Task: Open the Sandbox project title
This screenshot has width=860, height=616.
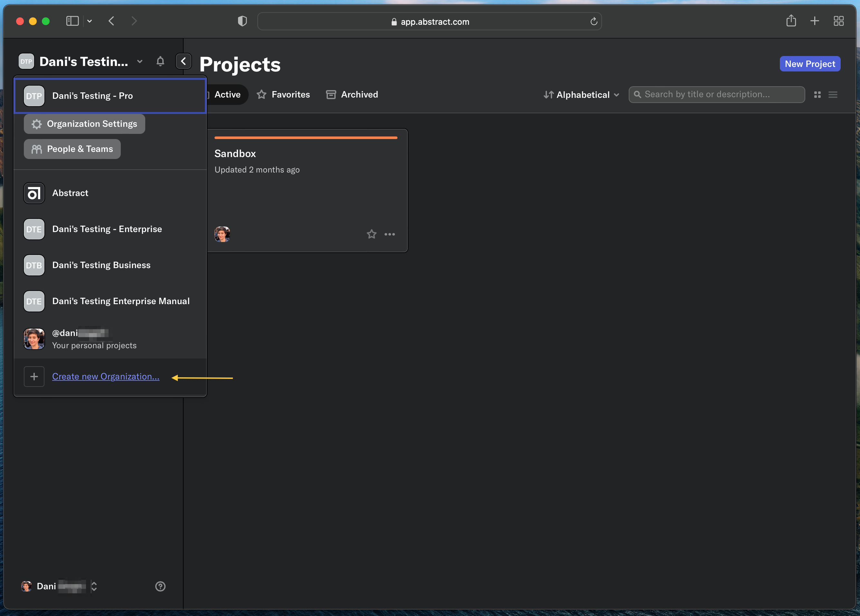Action: [235, 154]
